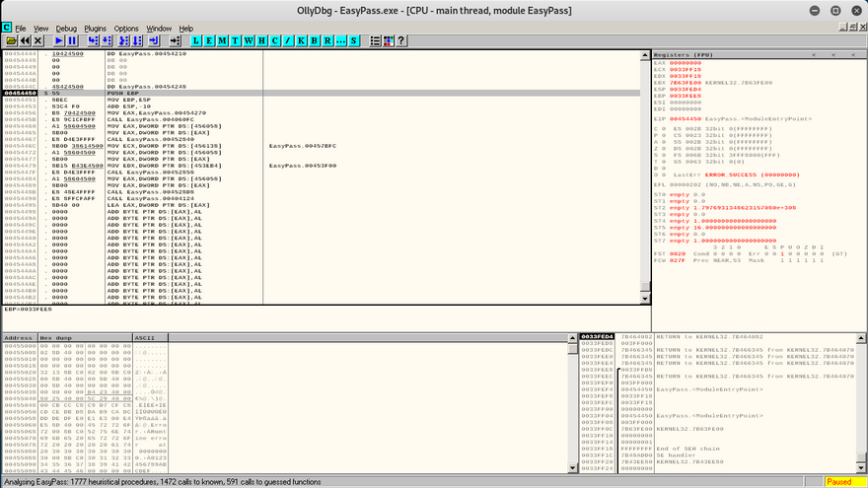The height and width of the screenshot is (488, 868).
Task: Open Handles window with H button
Action: [261, 41]
